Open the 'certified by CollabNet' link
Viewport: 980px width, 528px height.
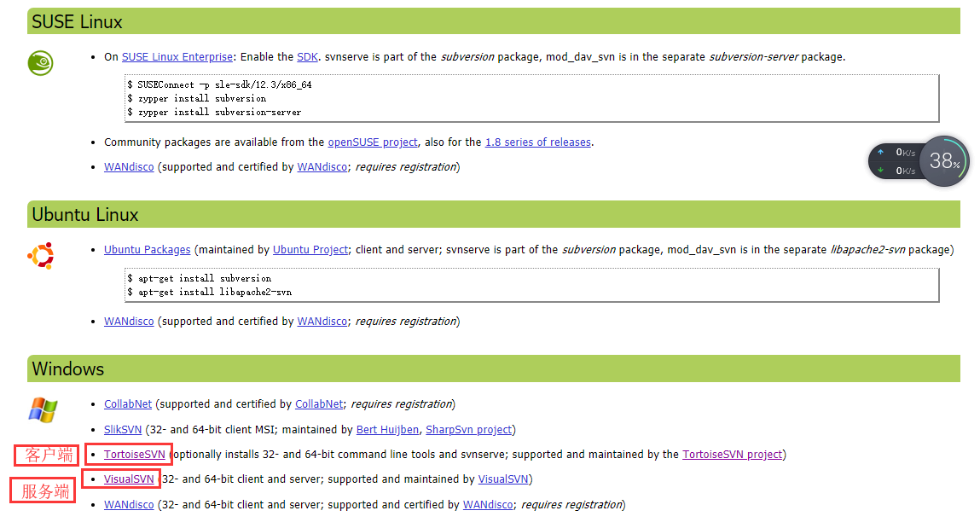pyautogui.click(x=319, y=404)
